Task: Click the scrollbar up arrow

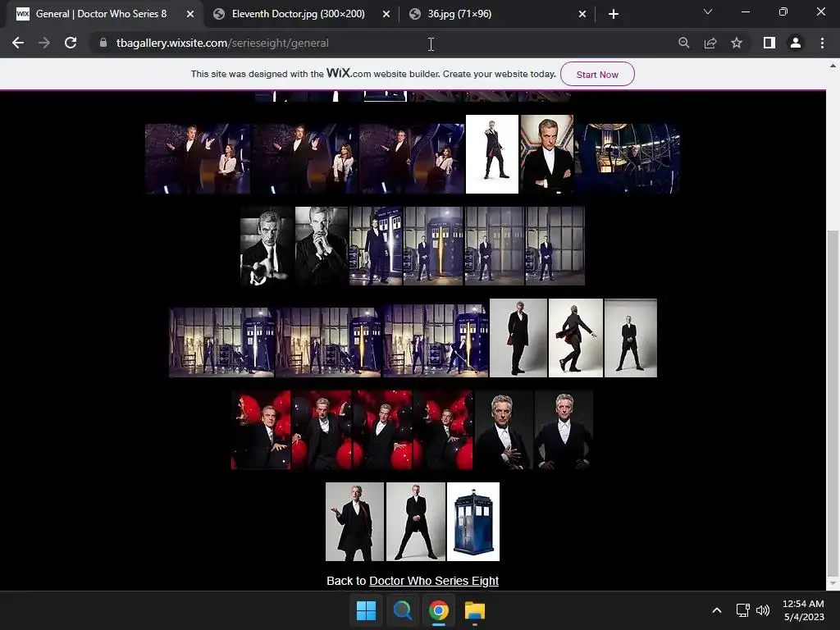Action: [x=833, y=66]
